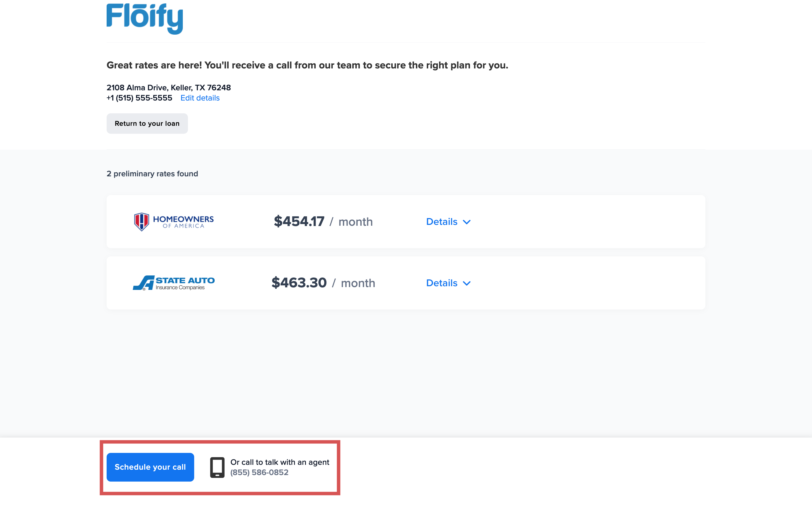Click the Homeowners of America shield logo
Image resolution: width=812 pixels, height=506 pixels.
141,221
